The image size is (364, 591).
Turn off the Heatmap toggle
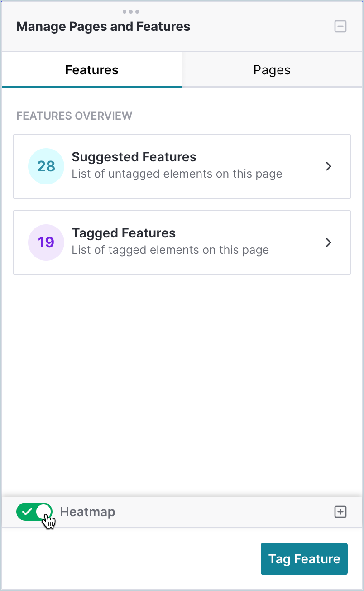(x=34, y=512)
